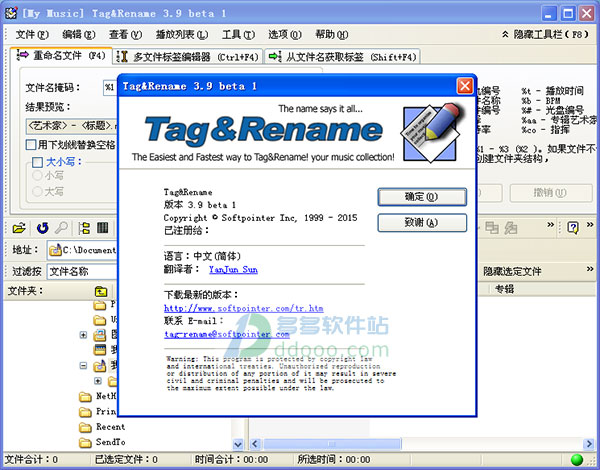
Task: Open the 查看 menu
Action: point(125,34)
